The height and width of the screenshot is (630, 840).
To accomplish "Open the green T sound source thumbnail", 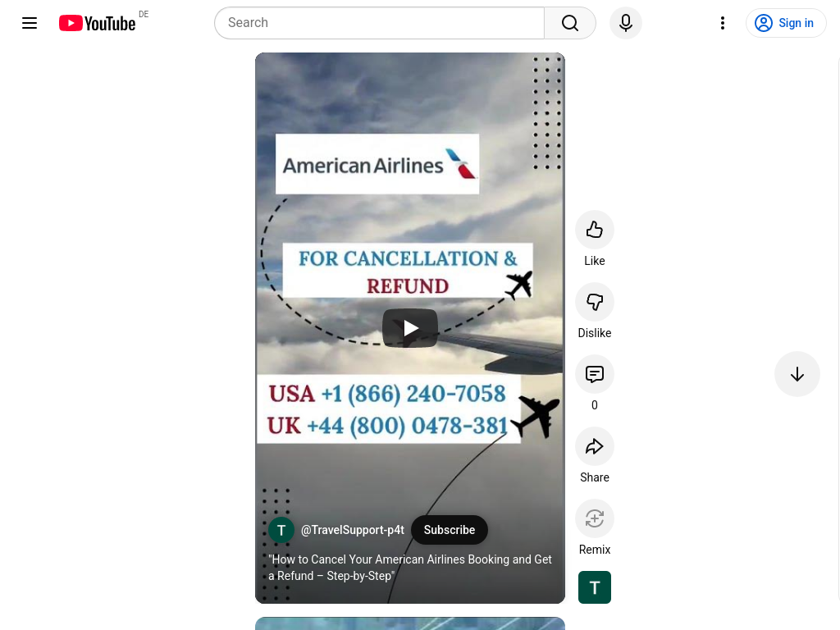I will 595,587.
